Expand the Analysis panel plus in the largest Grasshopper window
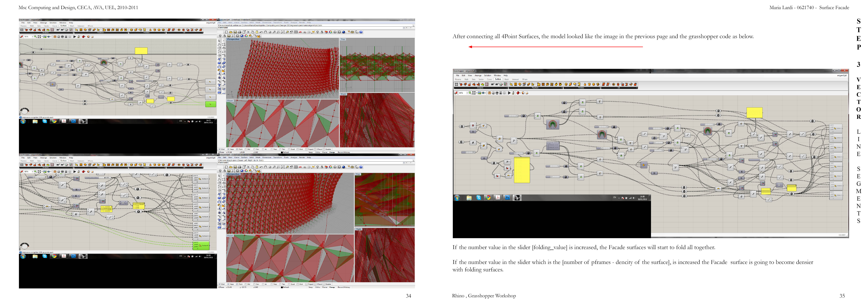Image resolution: width=868 pixels, height=307 pixels. pos(507,88)
